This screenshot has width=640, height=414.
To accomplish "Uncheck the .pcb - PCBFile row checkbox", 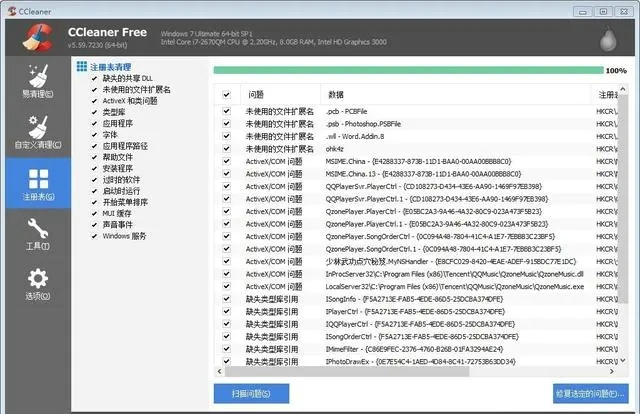I will point(227,111).
